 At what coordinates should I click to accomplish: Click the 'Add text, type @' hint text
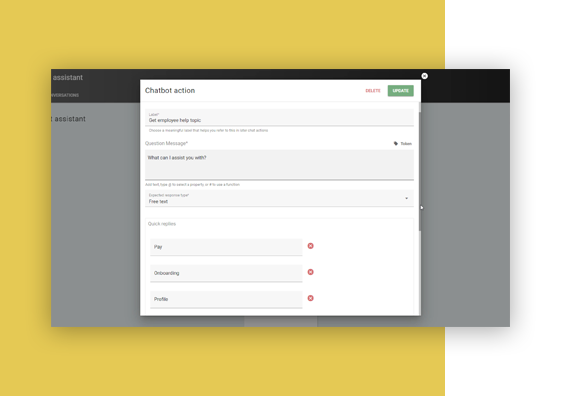(192, 185)
